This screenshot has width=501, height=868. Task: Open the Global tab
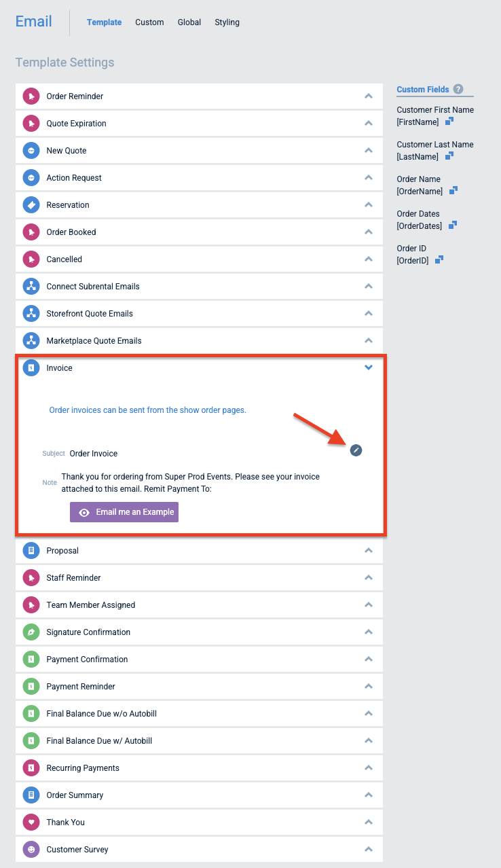189,22
